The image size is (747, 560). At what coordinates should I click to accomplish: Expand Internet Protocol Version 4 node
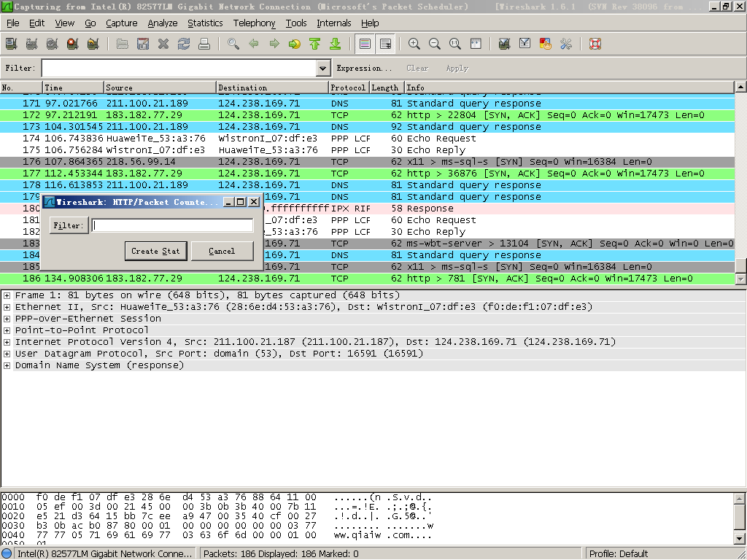coord(7,342)
